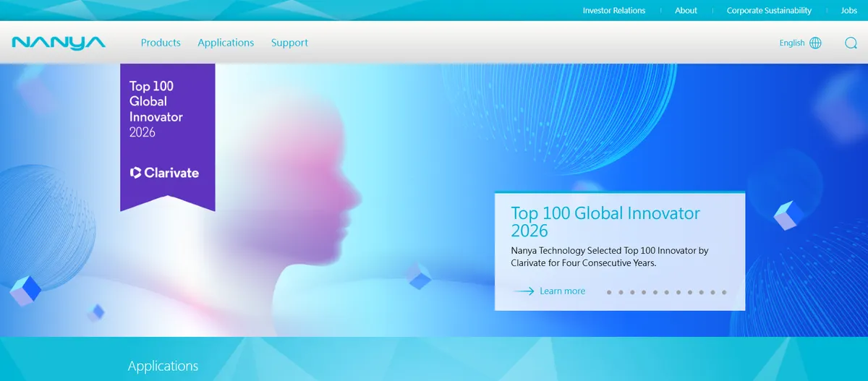Expand the Support menu
868x381 pixels.
289,43
